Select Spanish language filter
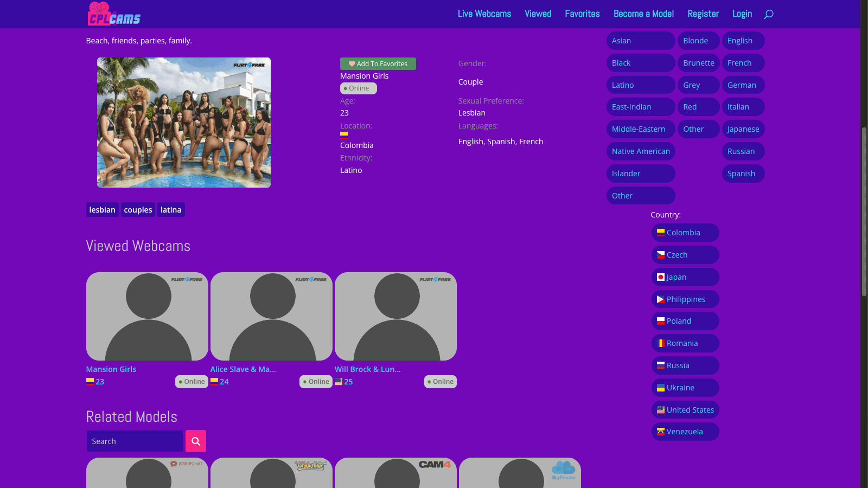 [x=743, y=174]
